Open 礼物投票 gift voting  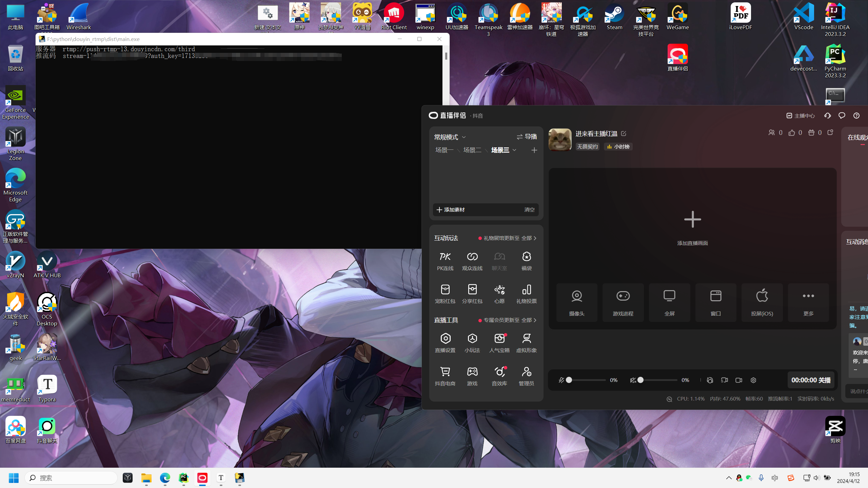[x=526, y=294]
